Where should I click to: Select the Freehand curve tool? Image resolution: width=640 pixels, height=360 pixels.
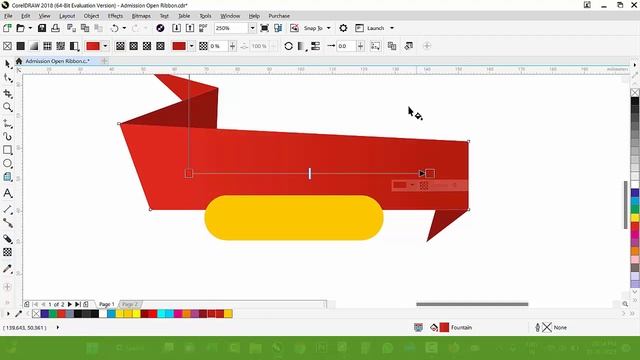(x=8, y=123)
